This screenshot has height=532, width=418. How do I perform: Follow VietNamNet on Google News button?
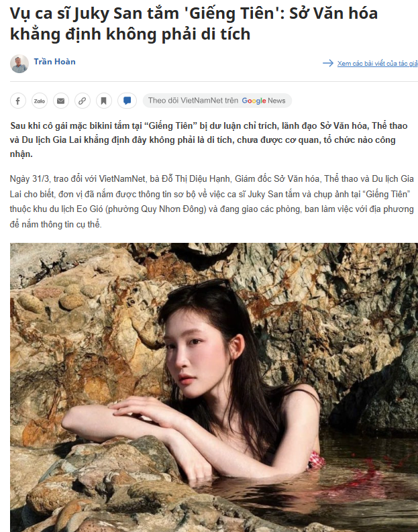tap(217, 101)
